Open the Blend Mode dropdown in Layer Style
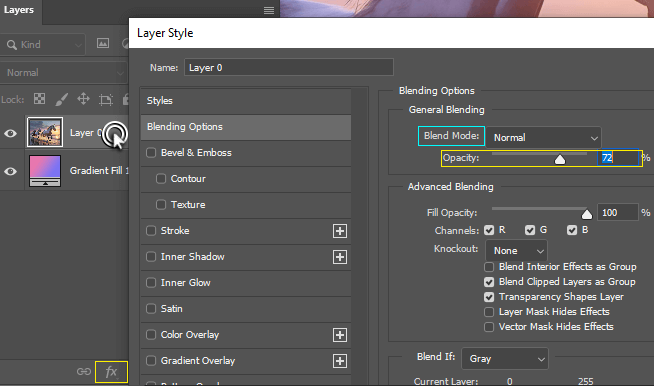654x386 pixels. (x=543, y=138)
